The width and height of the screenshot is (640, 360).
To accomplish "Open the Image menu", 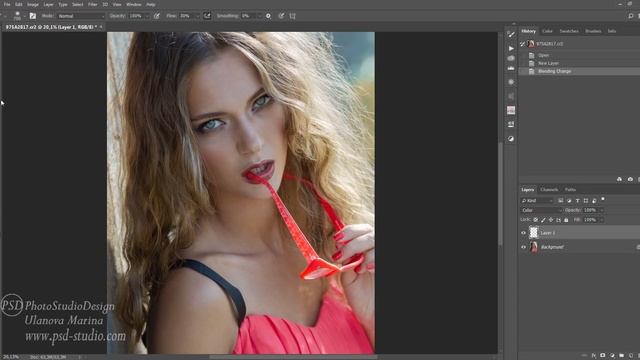I will 33,4.
